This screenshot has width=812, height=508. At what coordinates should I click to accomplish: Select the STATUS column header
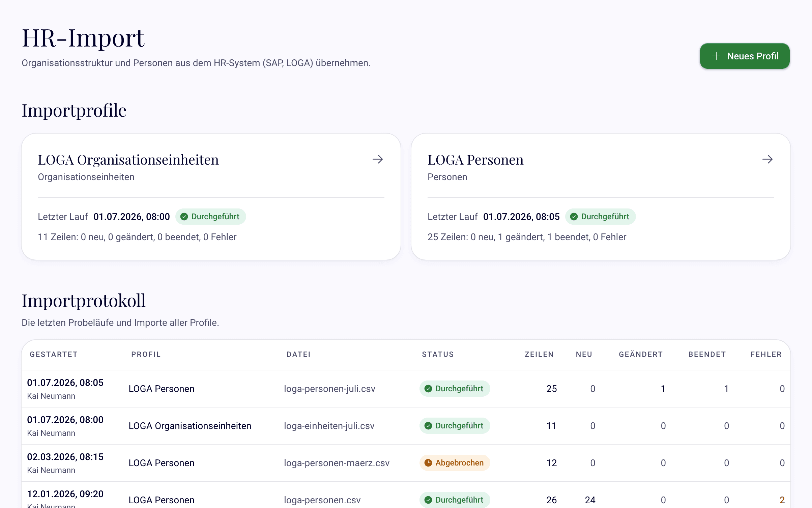[438, 354]
